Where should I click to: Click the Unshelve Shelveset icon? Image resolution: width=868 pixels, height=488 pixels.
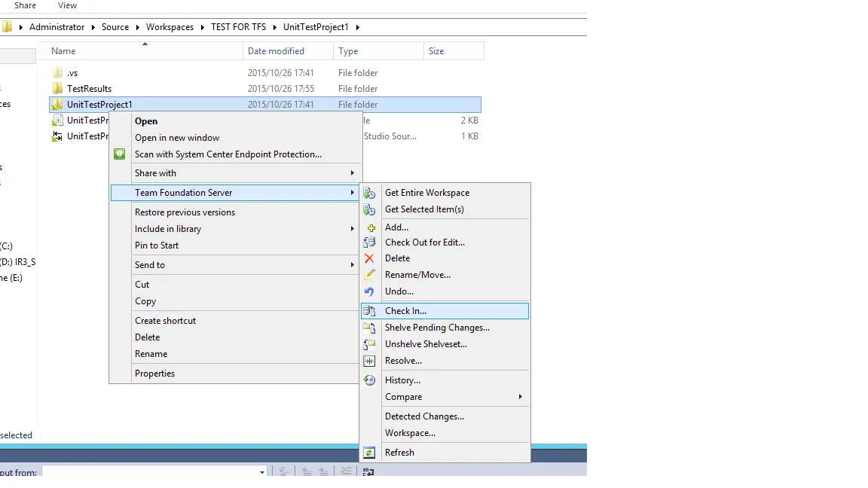[369, 344]
